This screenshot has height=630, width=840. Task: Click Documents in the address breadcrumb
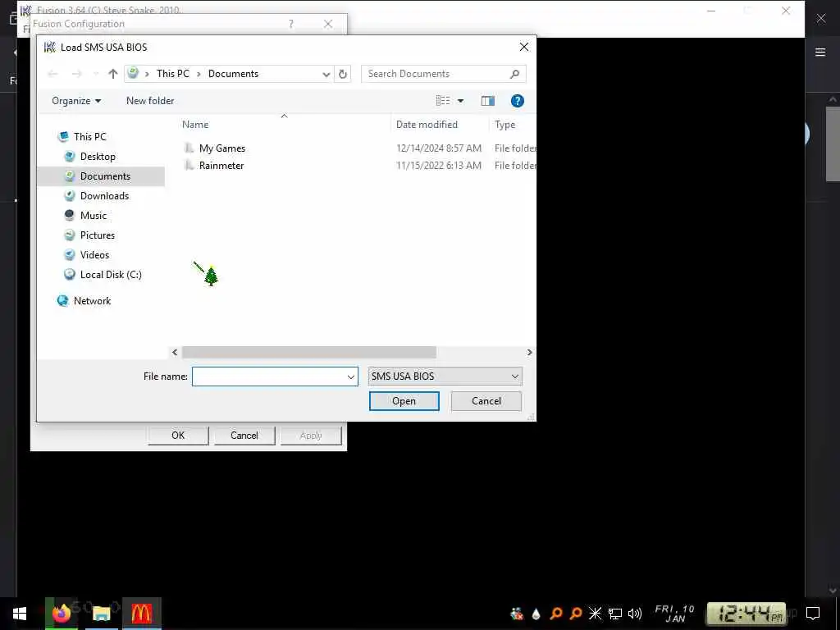tap(233, 74)
